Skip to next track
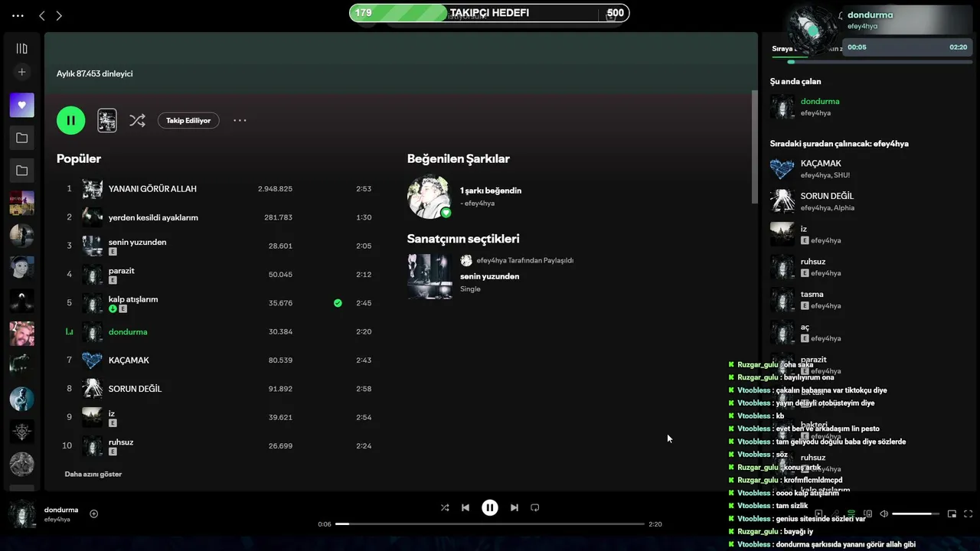This screenshot has height=551, width=980. [x=514, y=507]
